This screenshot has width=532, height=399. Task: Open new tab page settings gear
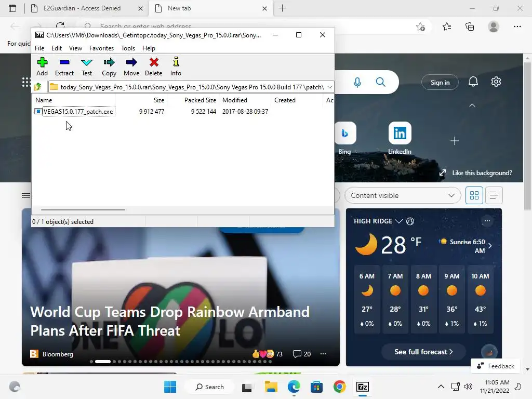[496, 82]
